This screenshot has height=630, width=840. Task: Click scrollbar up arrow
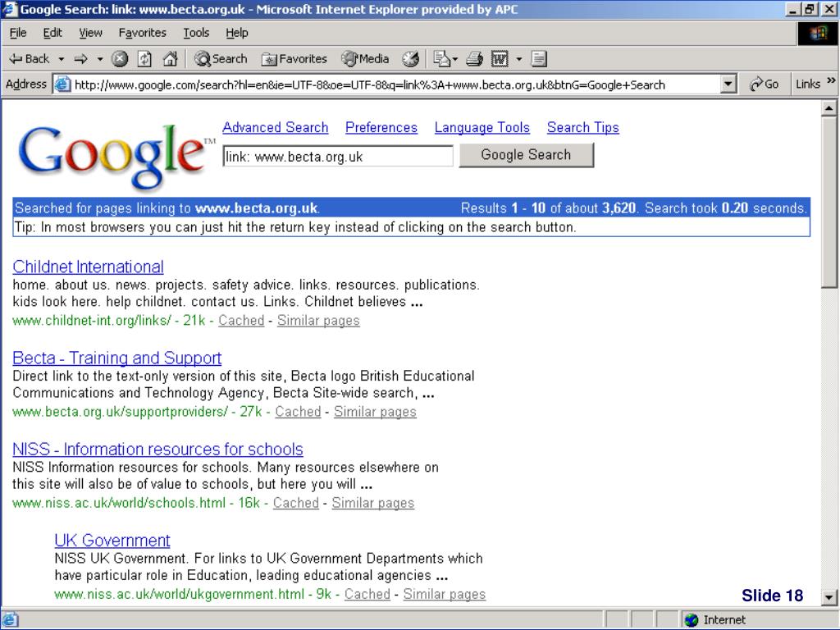point(829,107)
